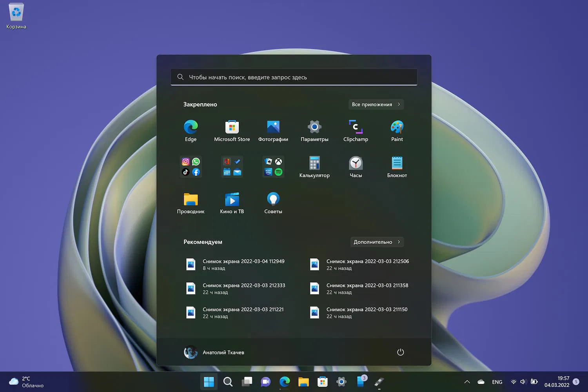Open the pinned folder containing Office and Mail

pyautogui.click(x=232, y=167)
